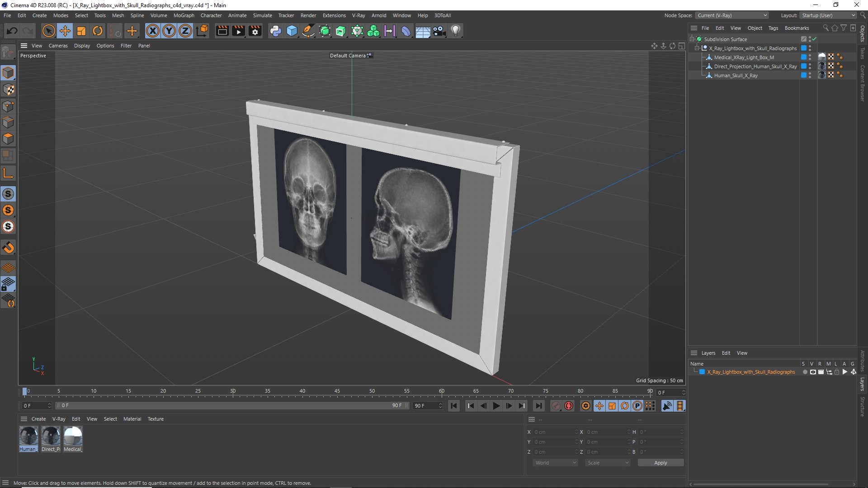Image resolution: width=868 pixels, height=488 pixels.
Task: Click the Snap magnet icon
Action: click(x=8, y=248)
